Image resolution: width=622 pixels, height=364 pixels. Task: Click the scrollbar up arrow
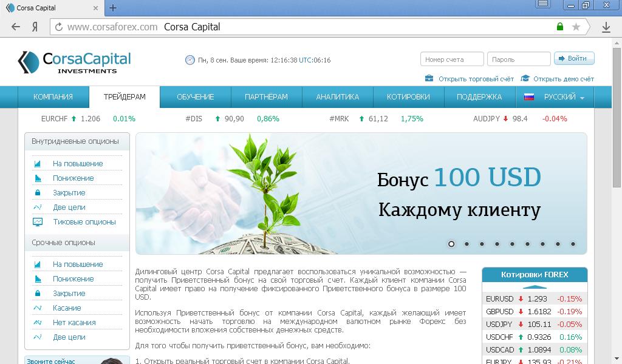[x=617, y=43]
